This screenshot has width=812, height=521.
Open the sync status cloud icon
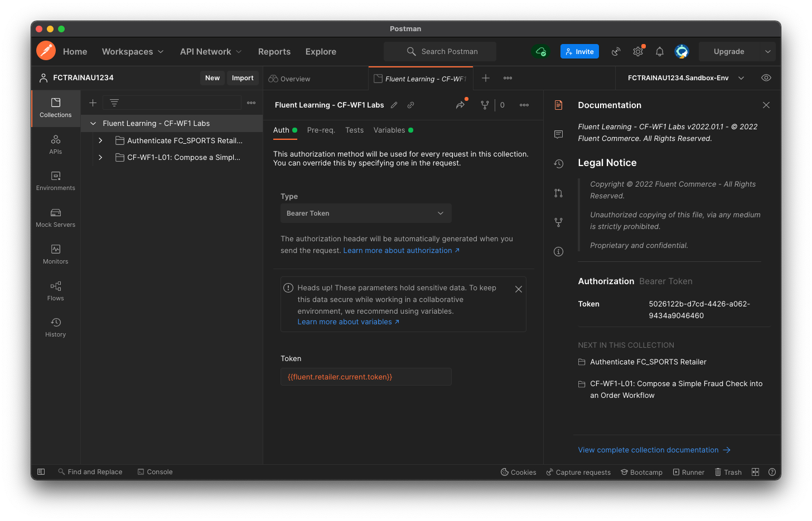click(x=540, y=51)
